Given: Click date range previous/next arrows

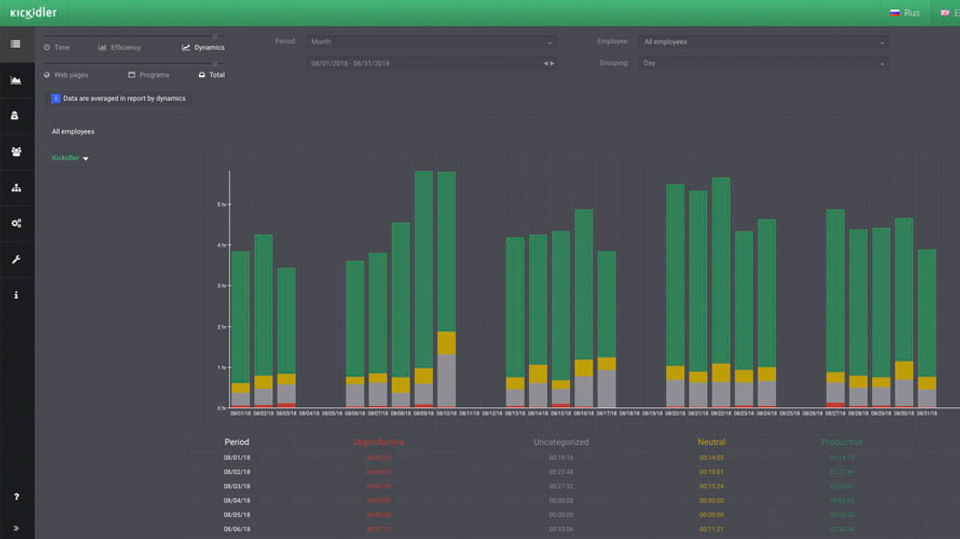Looking at the screenshot, I should (x=549, y=63).
